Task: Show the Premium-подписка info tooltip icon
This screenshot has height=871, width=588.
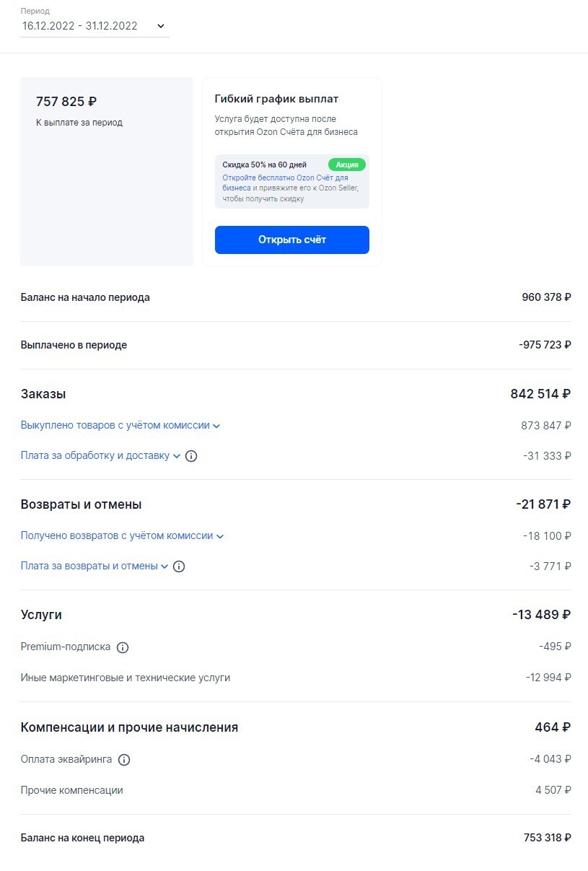Action: (123, 647)
